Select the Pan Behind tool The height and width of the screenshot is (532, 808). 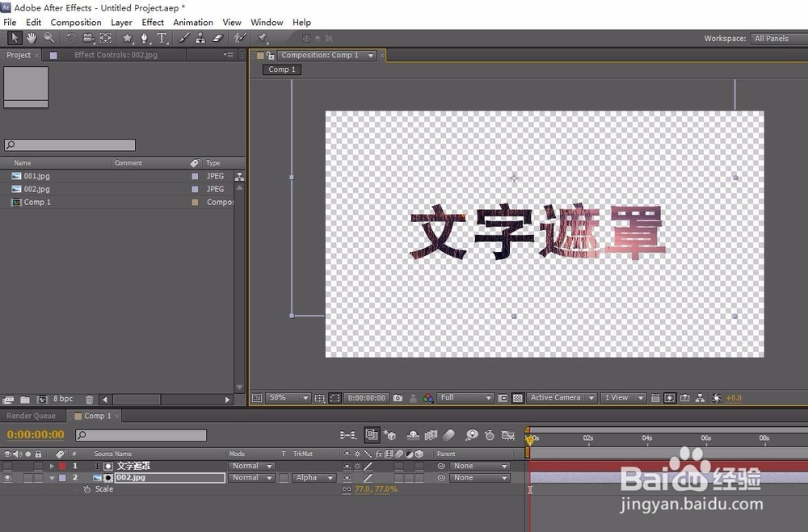point(106,38)
